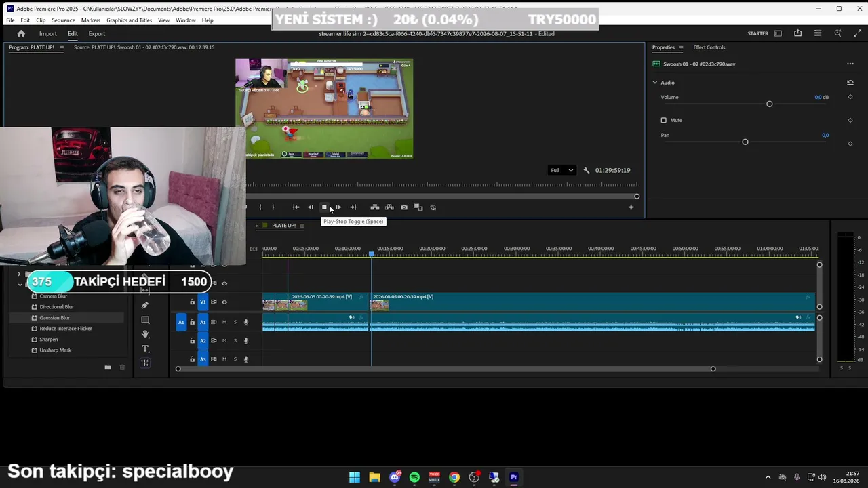Open the Sequence menu
Viewport: 868px width, 488px height.
(63, 20)
